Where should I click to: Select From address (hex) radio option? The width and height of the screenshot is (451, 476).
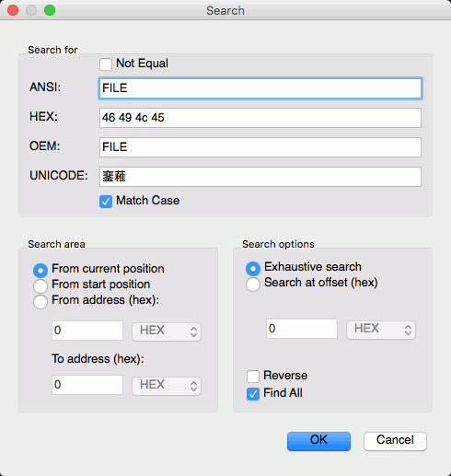coord(40,301)
